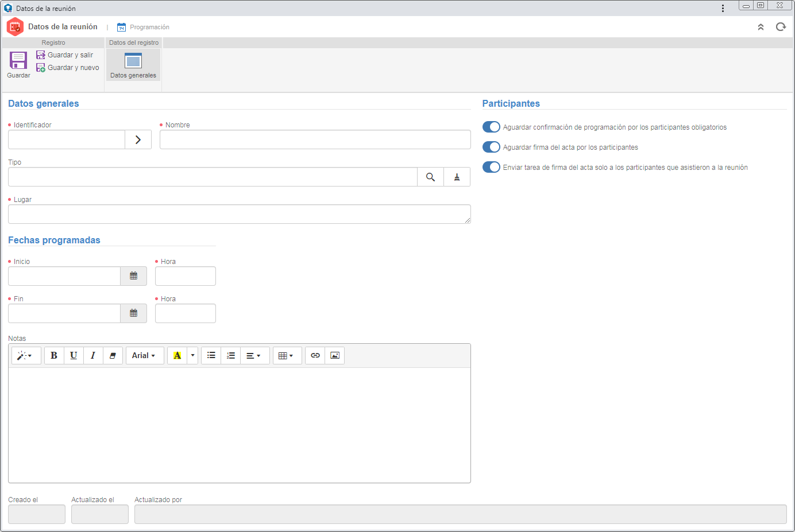
Task: Insert an ordered numbered list
Action: tap(231, 356)
